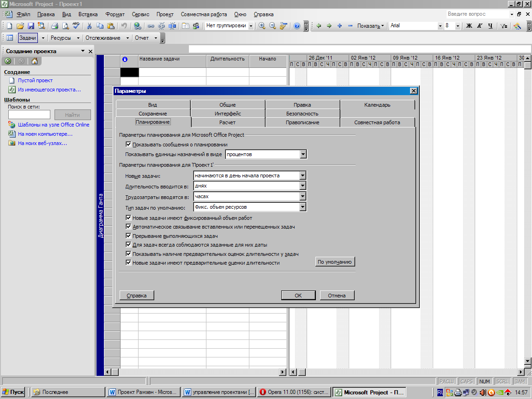Screen dimensions: 532x399
Task: Cut selection with the scissors icon
Action: tap(89, 26)
